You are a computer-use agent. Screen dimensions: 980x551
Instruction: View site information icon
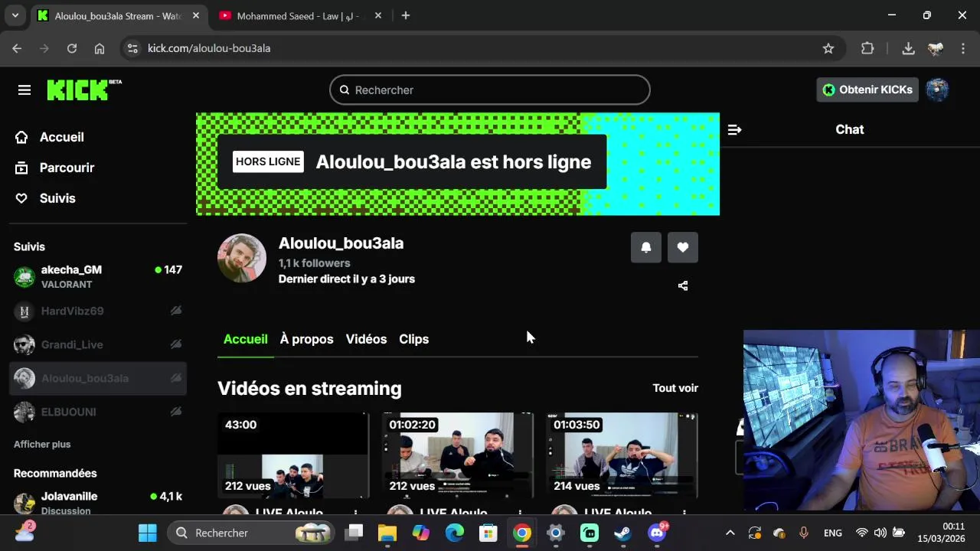132,48
